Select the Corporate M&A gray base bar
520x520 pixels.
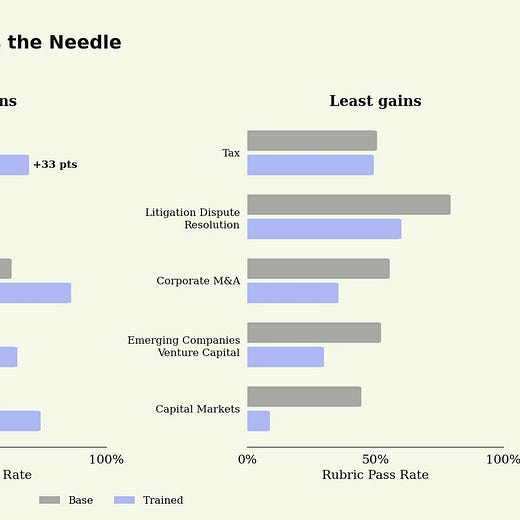[318, 269]
